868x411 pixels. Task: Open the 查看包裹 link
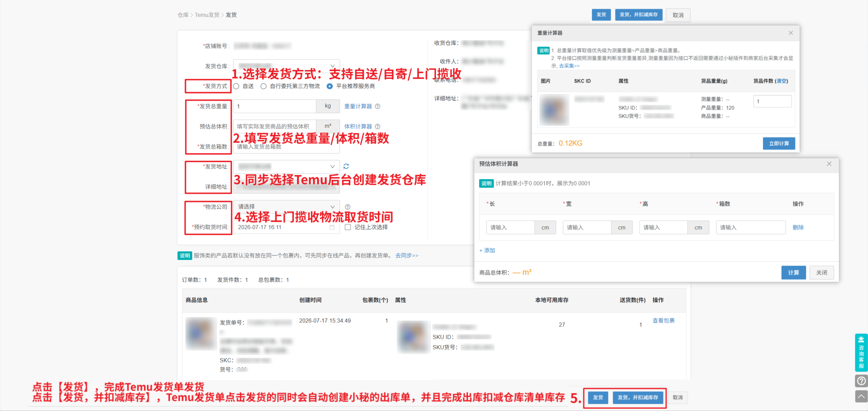click(x=663, y=321)
